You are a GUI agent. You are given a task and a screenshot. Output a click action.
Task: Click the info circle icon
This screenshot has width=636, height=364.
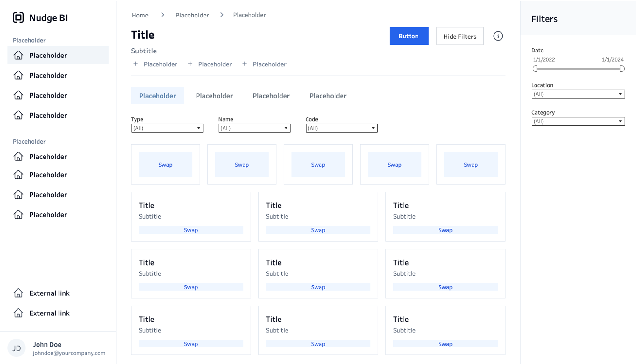498,36
